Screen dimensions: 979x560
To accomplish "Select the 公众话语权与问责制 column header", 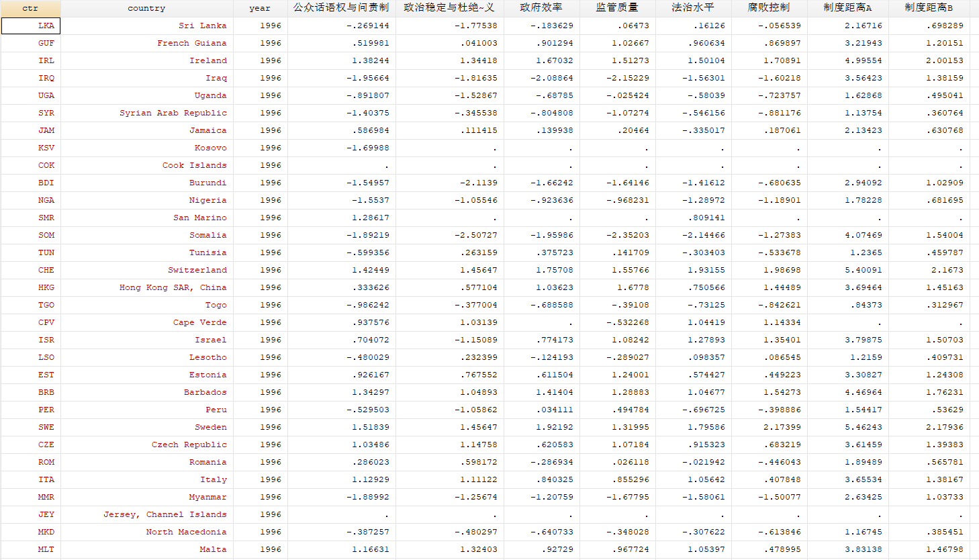I will 342,8.
